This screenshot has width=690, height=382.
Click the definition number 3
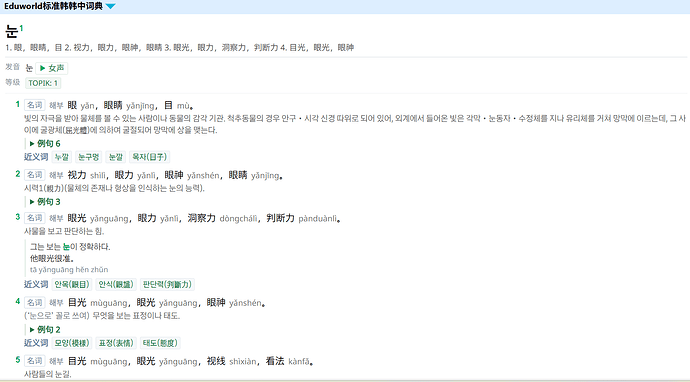pyautogui.click(x=18, y=217)
